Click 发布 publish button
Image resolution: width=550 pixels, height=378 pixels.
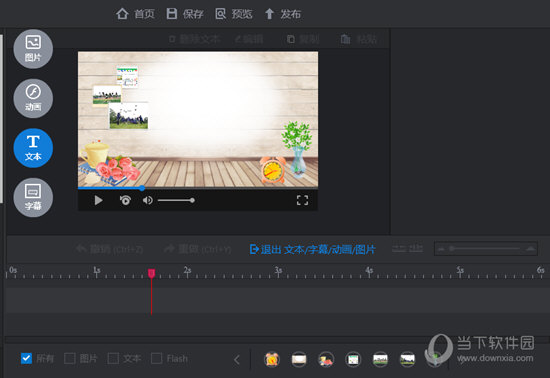click(x=283, y=14)
